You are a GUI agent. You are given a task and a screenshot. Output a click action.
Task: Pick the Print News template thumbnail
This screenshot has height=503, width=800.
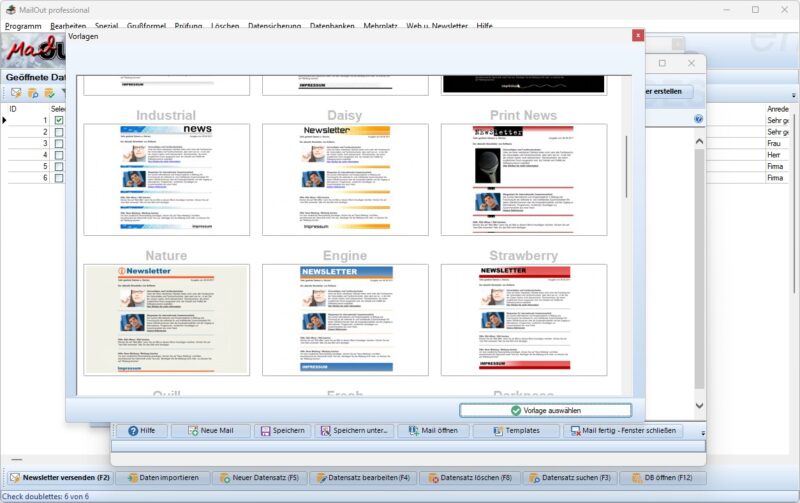524,180
